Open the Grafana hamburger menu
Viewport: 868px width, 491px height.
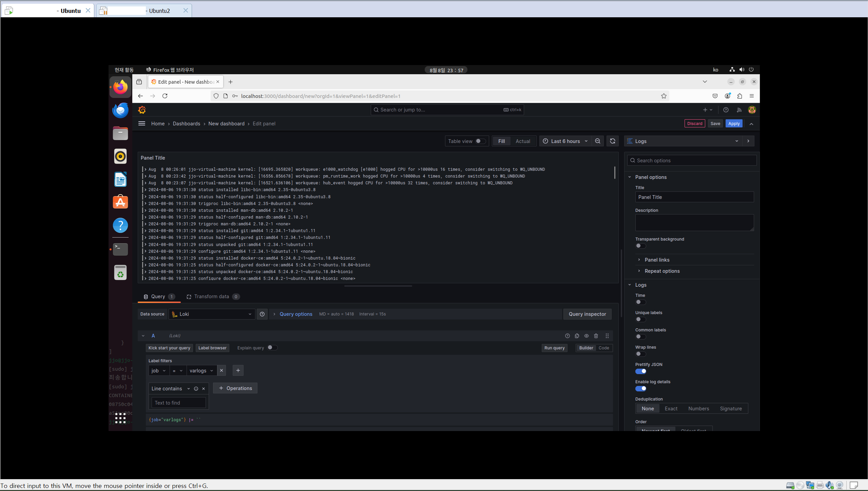(142, 124)
